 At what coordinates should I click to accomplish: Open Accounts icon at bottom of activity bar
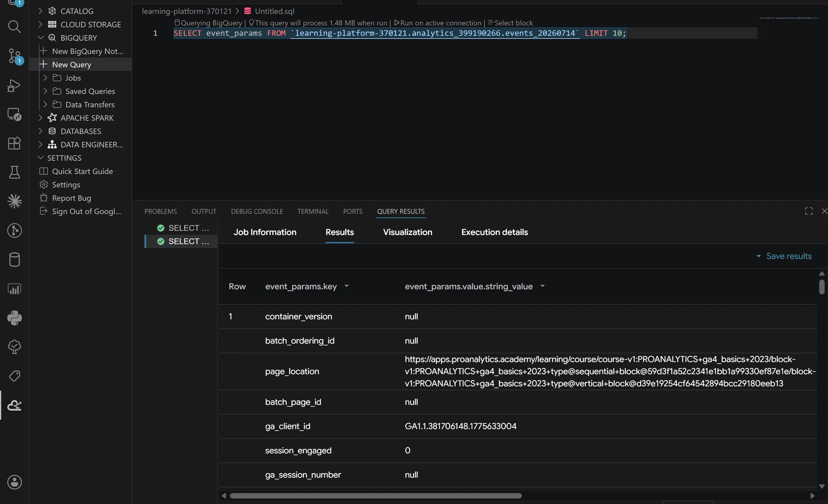point(14,482)
